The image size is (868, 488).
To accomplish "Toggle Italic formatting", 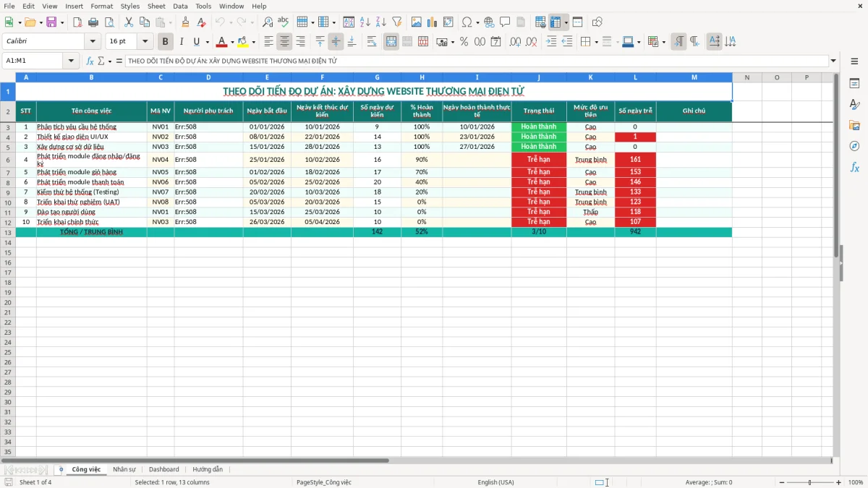I will pos(182,42).
